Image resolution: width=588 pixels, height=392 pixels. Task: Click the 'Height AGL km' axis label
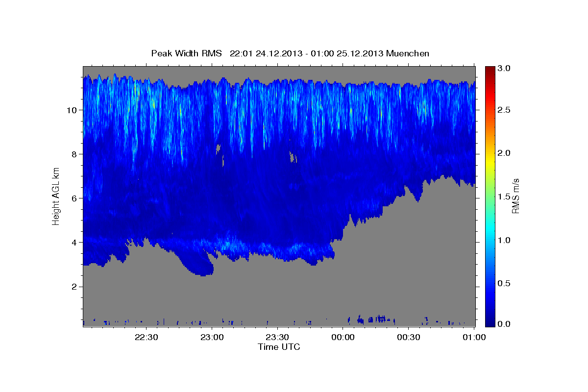pyautogui.click(x=56, y=196)
